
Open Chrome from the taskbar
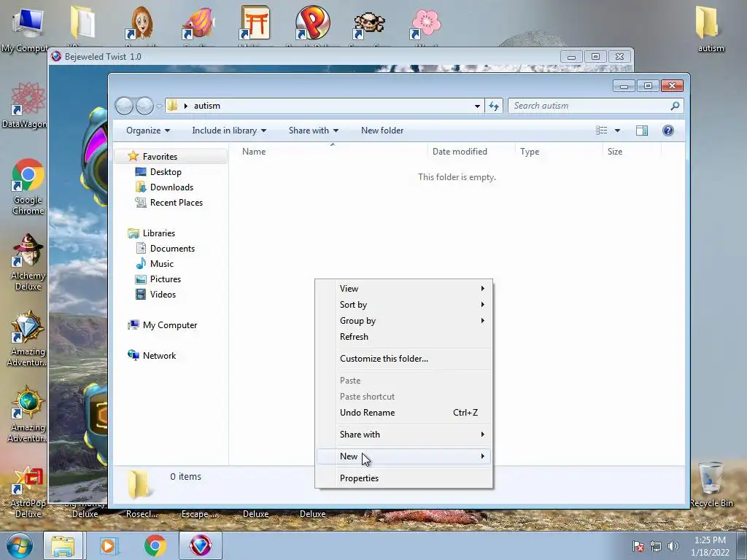[155, 545]
